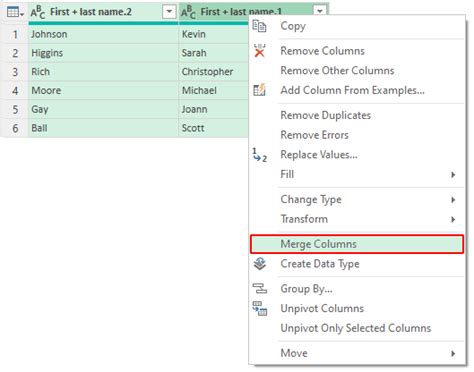The width and height of the screenshot is (474, 372).
Task: Expand the Change Type submenu
Action: coord(453,200)
